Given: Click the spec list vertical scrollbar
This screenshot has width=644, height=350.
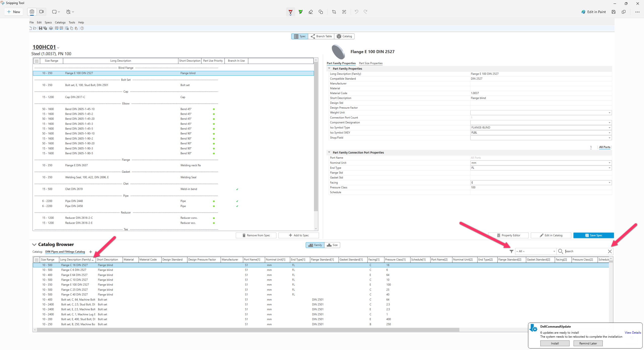Looking at the screenshot, I should click(316, 137).
